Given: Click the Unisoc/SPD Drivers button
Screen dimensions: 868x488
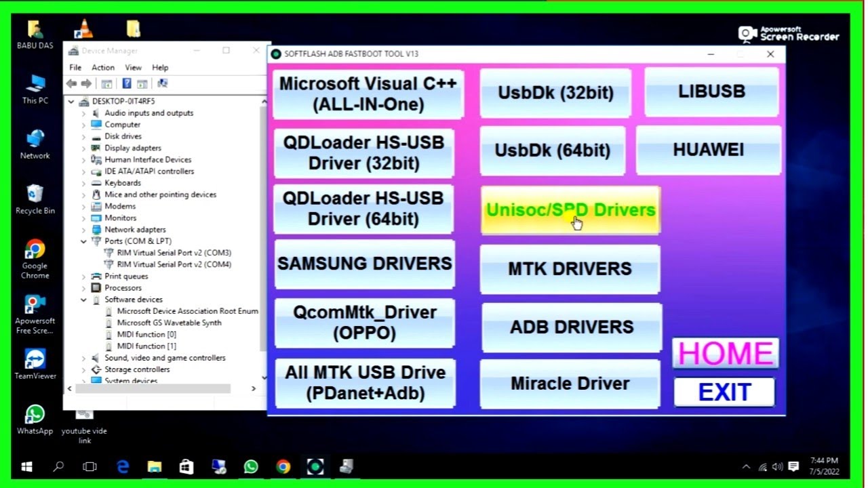Looking at the screenshot, I should point(570,210).
